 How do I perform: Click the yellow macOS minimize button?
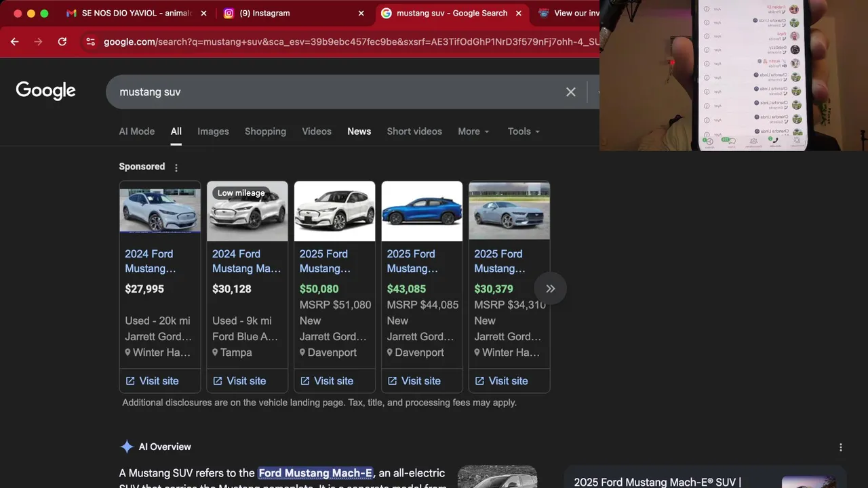click(x=31, y=14)
